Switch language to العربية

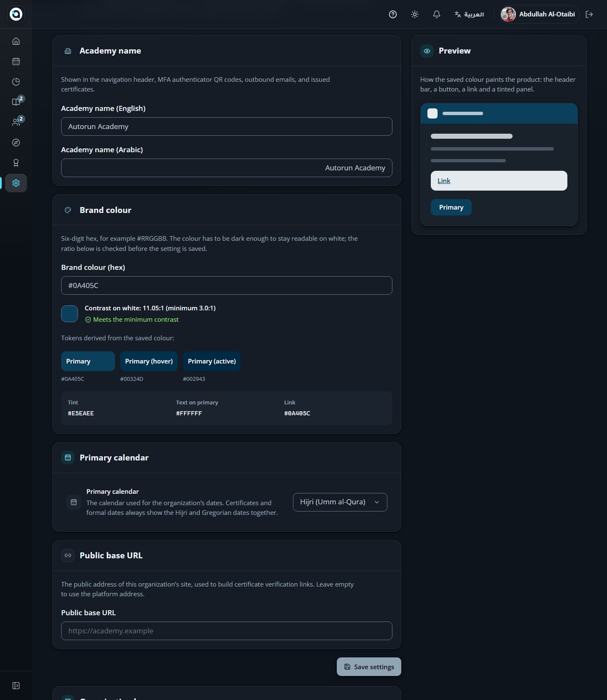(x=469, y=14)
